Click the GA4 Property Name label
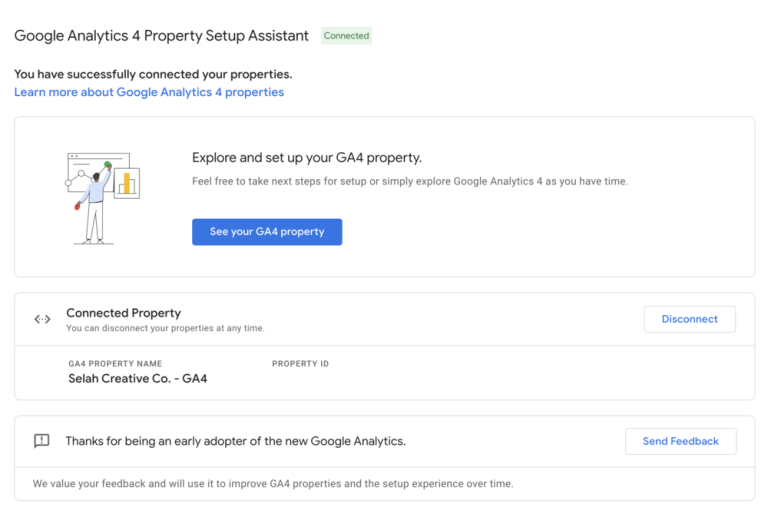 [x=115, y=364]
